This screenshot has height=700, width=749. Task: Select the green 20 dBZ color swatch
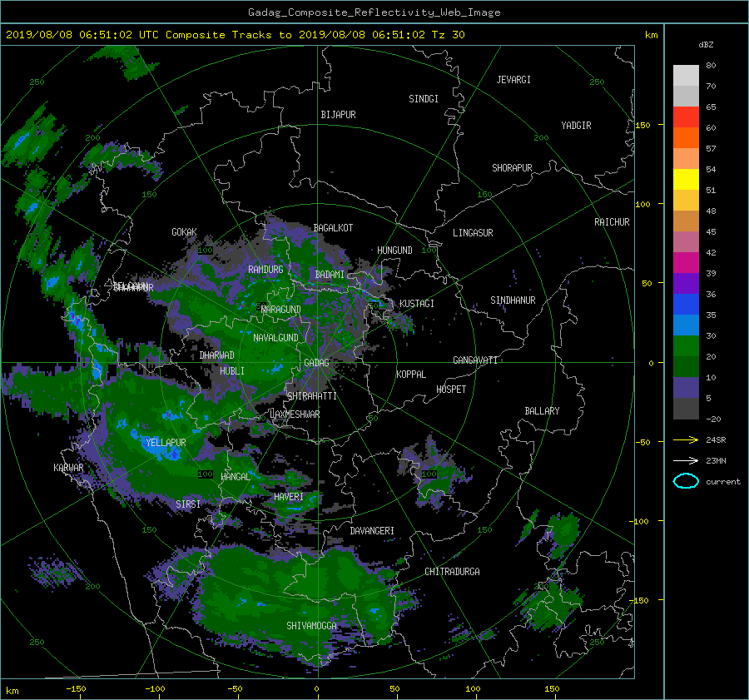point(686,346)
